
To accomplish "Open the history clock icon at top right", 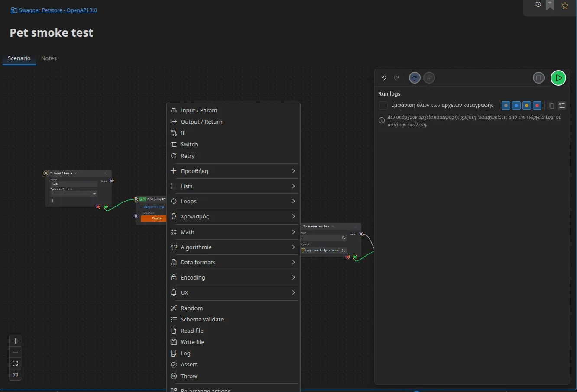I will pos(538,5).
